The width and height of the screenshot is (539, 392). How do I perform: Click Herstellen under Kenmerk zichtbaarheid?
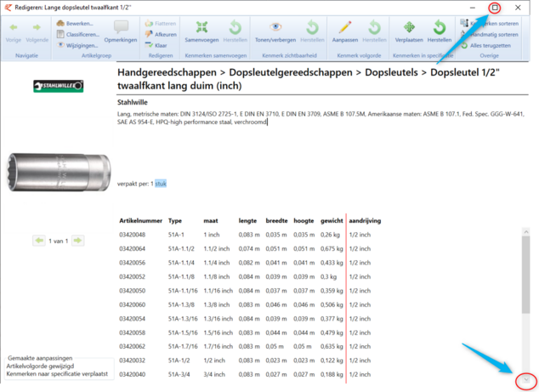(x=312, y=31)
